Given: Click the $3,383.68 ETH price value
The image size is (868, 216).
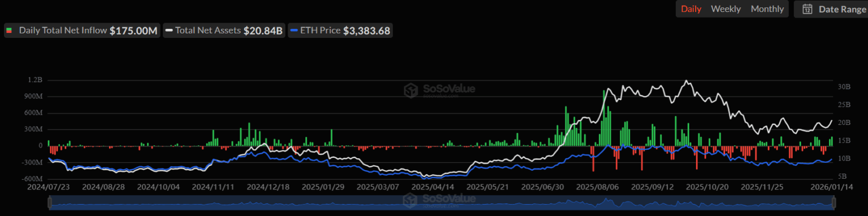Looking at the screenshot, I should point(367,31).
